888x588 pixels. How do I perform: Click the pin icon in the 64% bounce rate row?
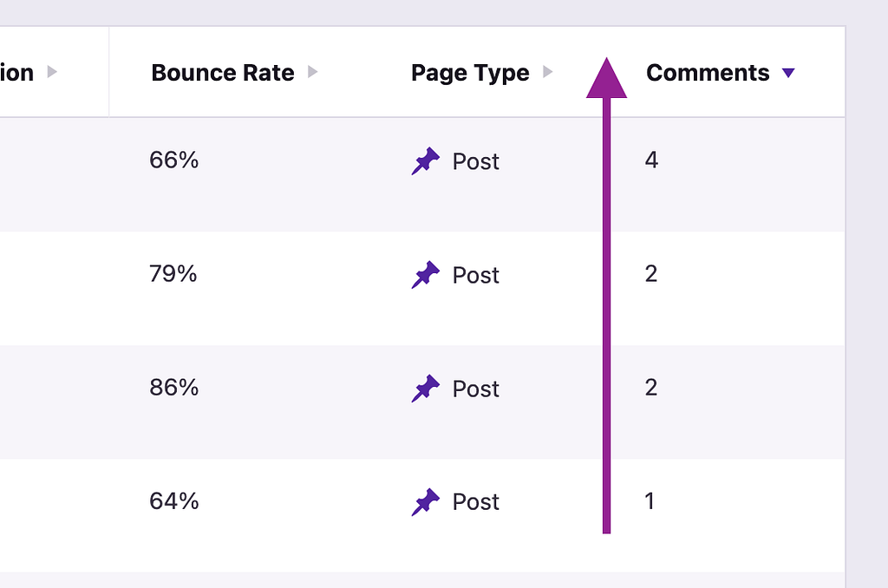pos(425,502)
